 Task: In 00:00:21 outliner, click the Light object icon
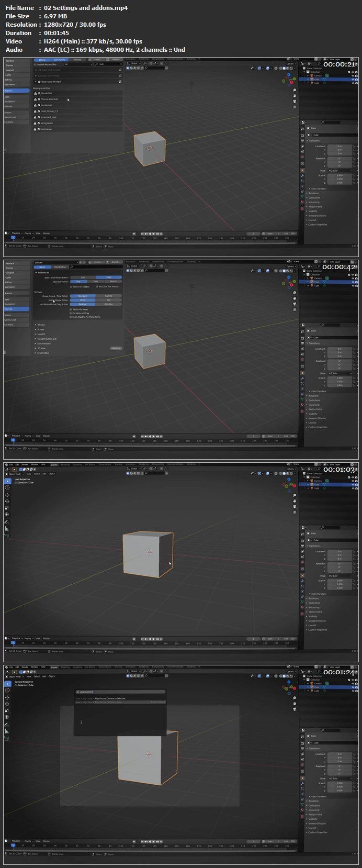click(312, 83)
